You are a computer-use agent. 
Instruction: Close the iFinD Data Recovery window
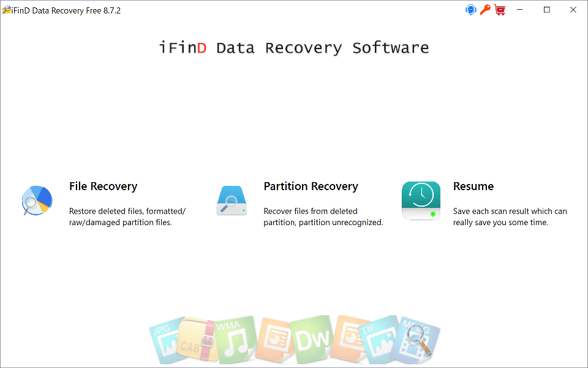[x=573, y=10]
